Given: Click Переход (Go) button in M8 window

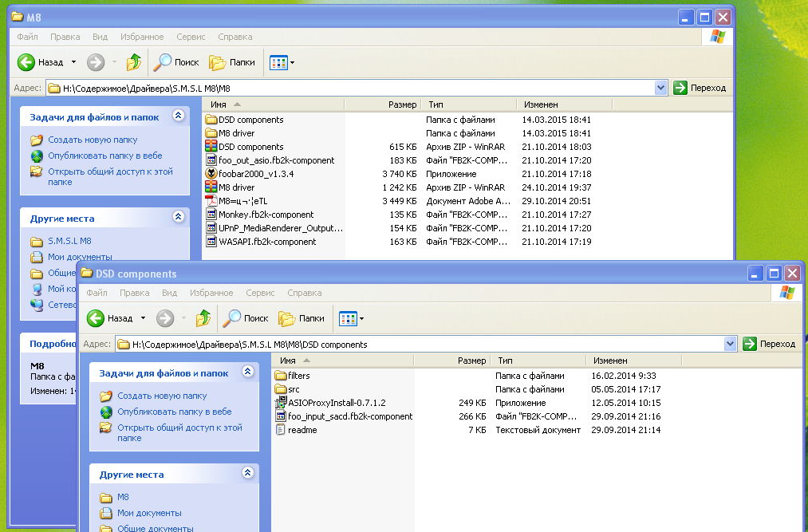Looking at the screenshot, I should pos(700,88).
